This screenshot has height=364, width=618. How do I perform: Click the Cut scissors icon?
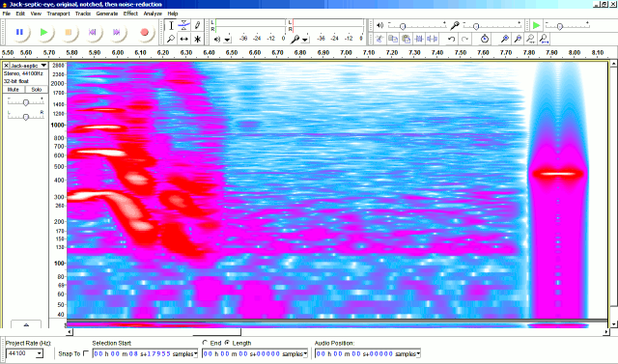[x=379, y=39]
